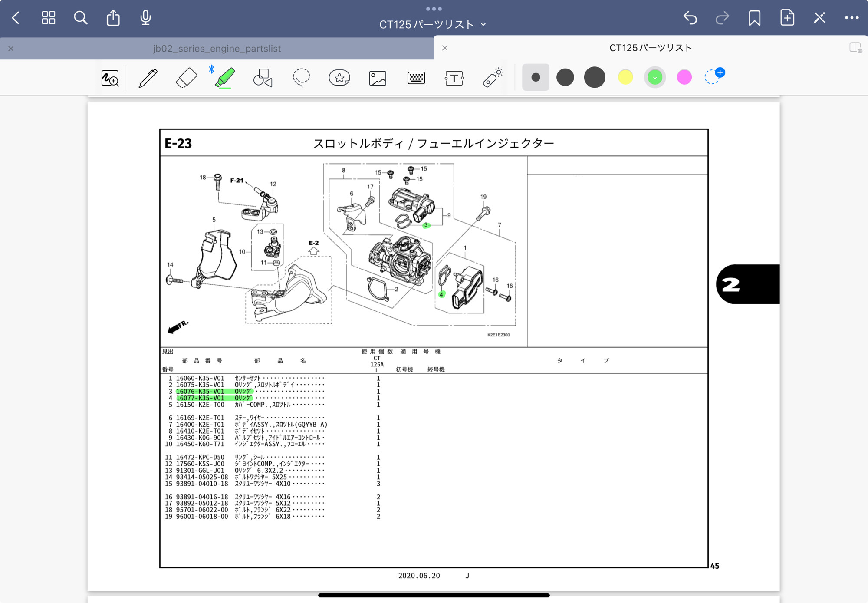
Task: Tap the home indicator bar
Action: tap(434, 595)
